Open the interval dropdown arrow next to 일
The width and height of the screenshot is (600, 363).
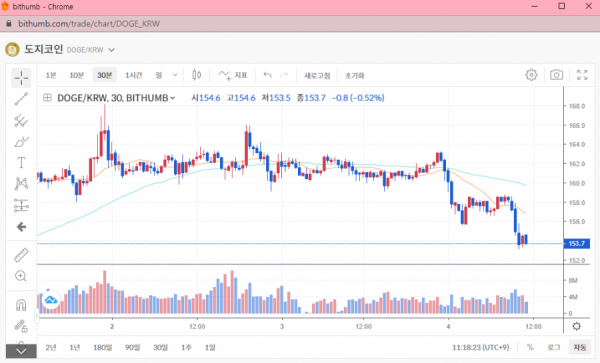175,75
